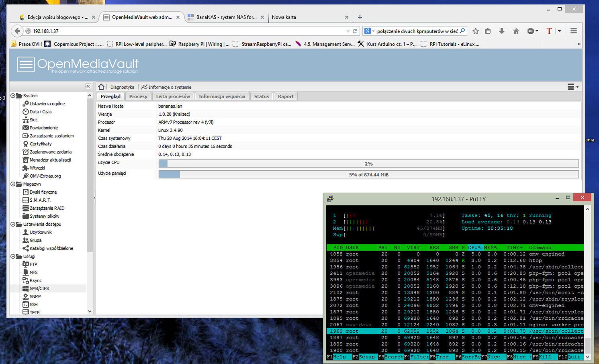This screenshot has width=599, height=364.
Task: Open Certyfikaty in the tree
Action: [x=37, y=144]
